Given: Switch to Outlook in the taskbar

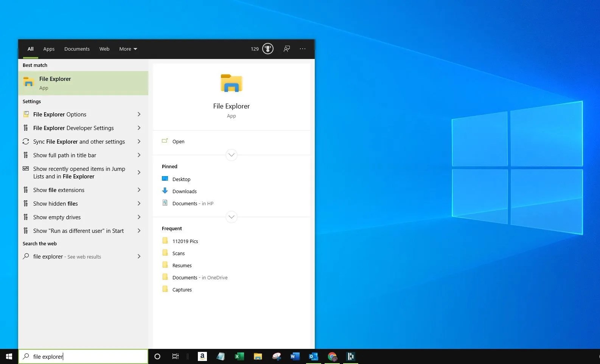Looking at the screenshot, I should (x=314, y=356).
